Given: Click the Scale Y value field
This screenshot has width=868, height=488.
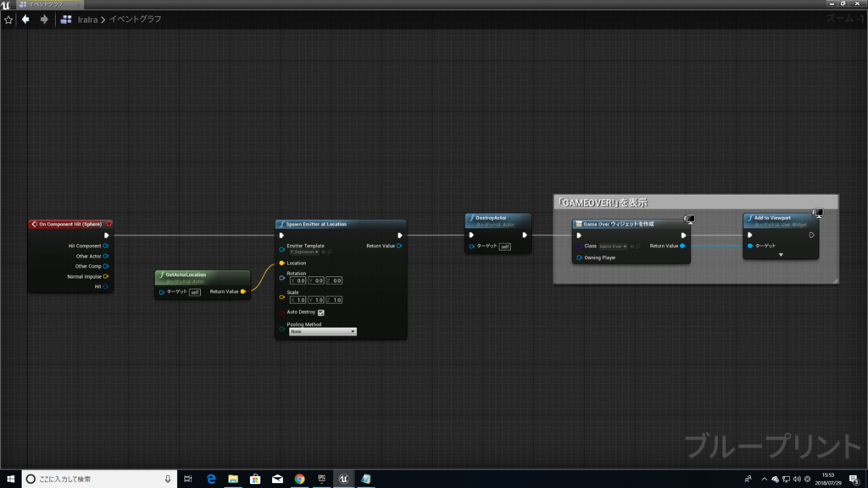Looking at the screenshot, I should pyautogui.click(x=316, y=300).
